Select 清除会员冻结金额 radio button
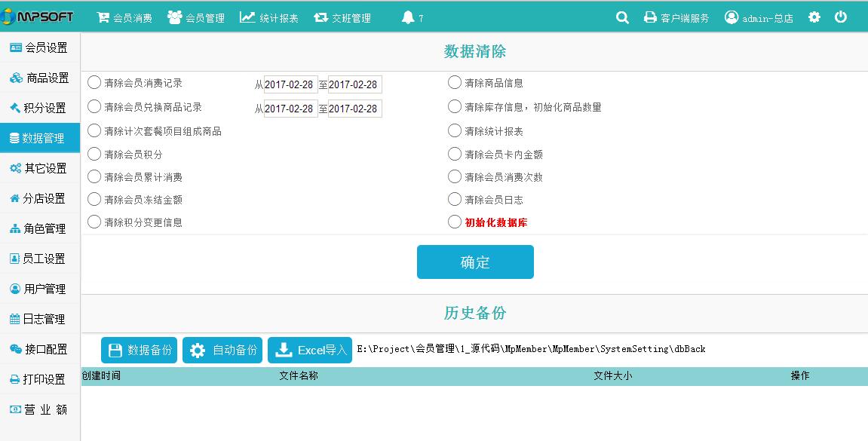The width and height of the screenshot is (868, 441). pyautogui.click(x=94, y=199)
